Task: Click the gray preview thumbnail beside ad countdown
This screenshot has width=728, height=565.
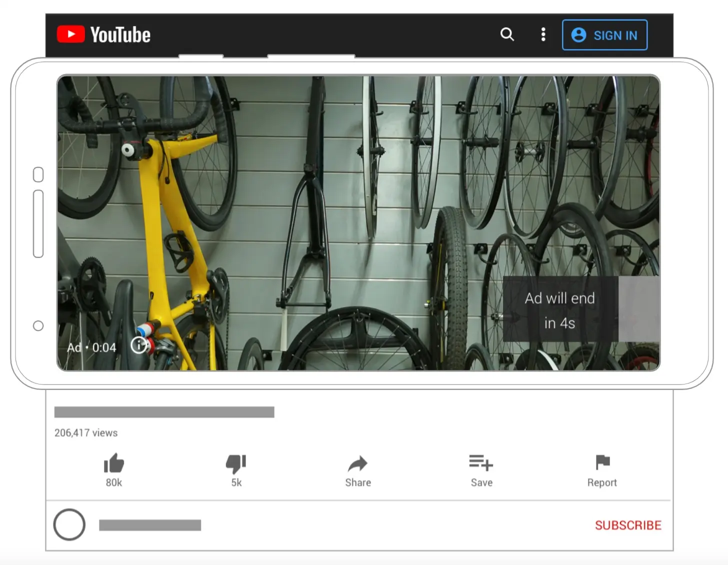Action: tap(639, 309)
